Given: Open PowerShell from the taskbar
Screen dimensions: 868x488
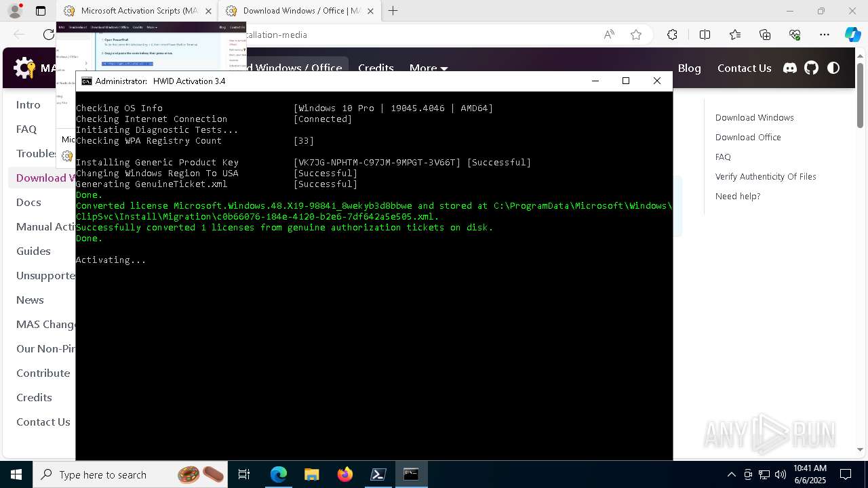Looking at the screenshot, I should pyautogui.click(x=378, y=474).
